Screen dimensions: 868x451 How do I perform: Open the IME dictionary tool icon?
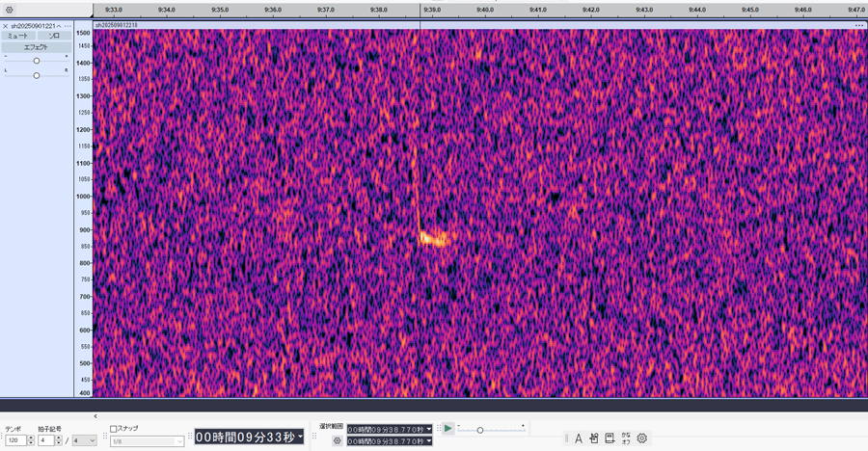[610, 438]
